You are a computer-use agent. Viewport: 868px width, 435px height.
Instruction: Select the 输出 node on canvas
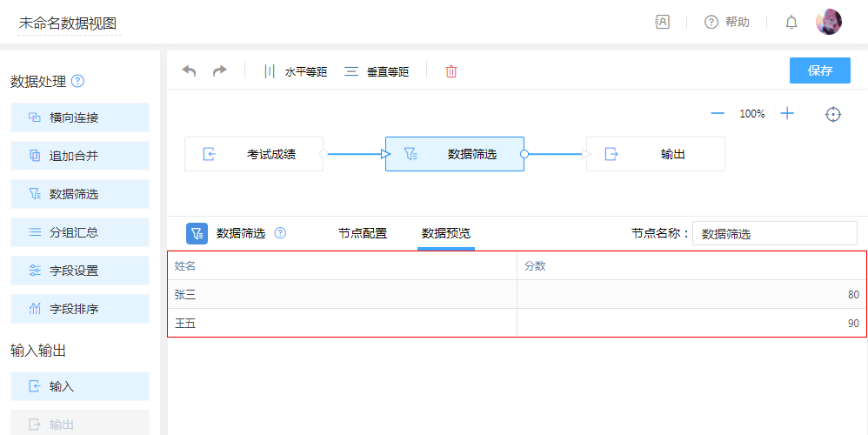coord(656,154)
